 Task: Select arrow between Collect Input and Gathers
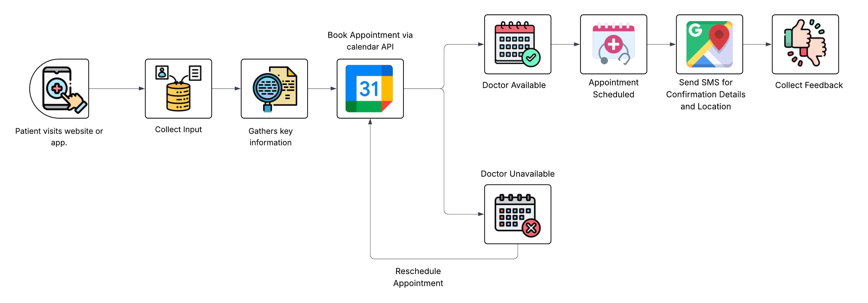coord(226,89)
